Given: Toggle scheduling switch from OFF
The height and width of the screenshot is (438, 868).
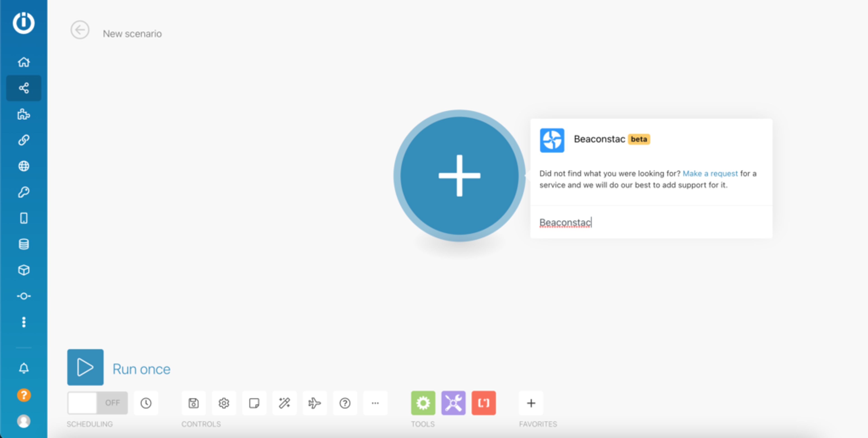Looking at the screenshot, I should tap(97, 403).
